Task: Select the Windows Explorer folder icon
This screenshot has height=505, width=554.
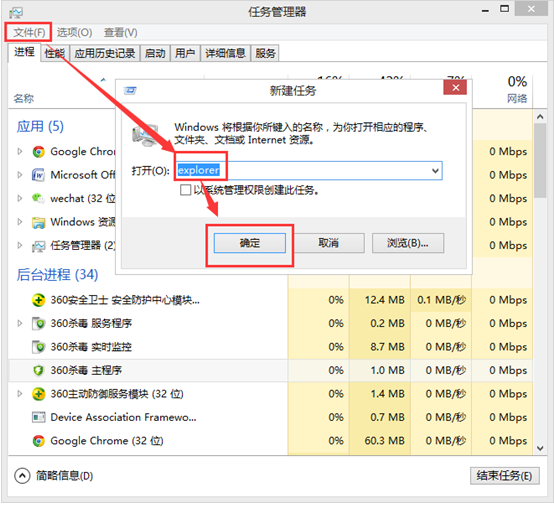Action: pos(39,222)
